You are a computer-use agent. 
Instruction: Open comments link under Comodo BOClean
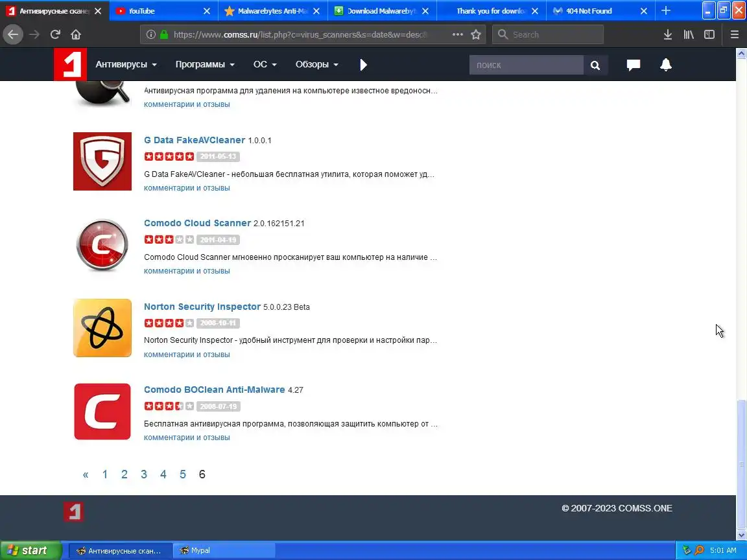pos(187,437)
